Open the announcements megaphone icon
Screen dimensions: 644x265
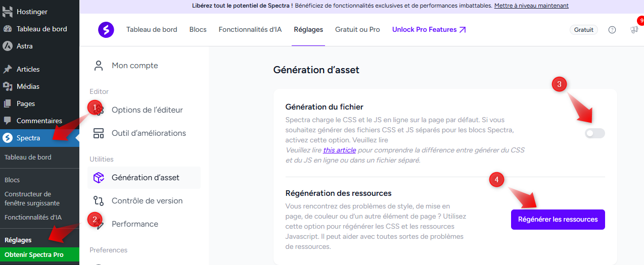[634, 30]
